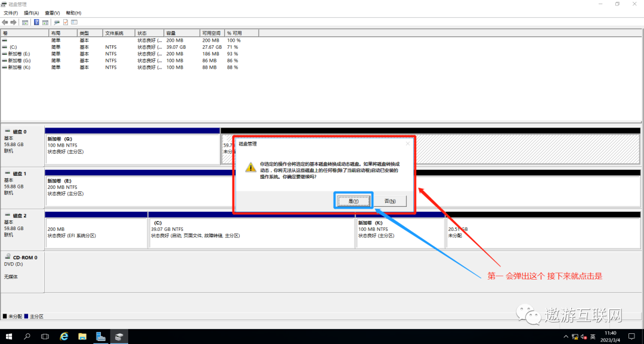The image size is (644, 344).
Task: Launch Internet Explorer from taskbar
Action: (64, 337)
